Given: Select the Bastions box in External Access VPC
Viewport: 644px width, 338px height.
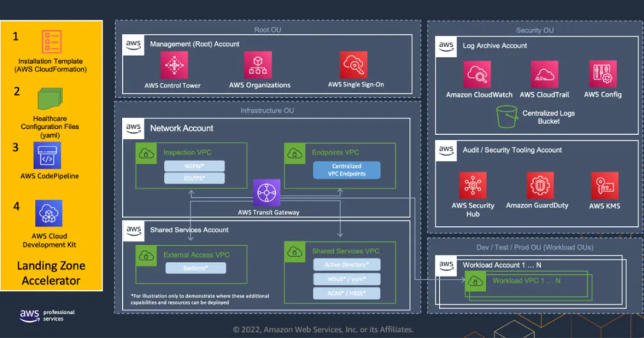Looking at the screenshot, I should [x=196, y=268].
